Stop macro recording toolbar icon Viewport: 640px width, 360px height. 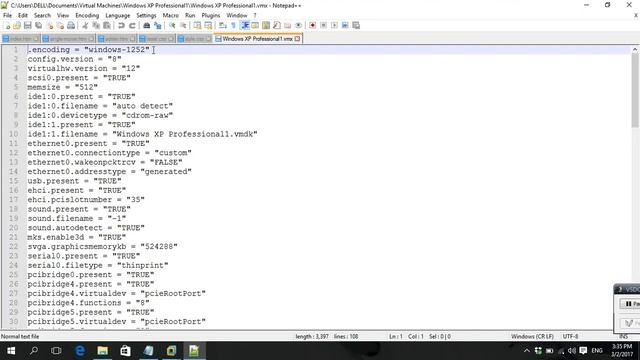[x=323, y=25]
